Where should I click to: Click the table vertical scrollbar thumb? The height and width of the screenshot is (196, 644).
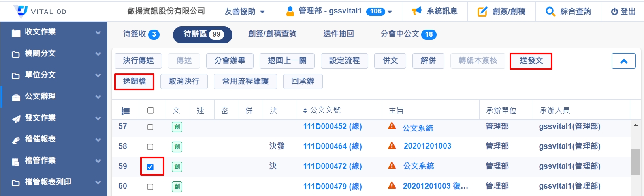635,162
